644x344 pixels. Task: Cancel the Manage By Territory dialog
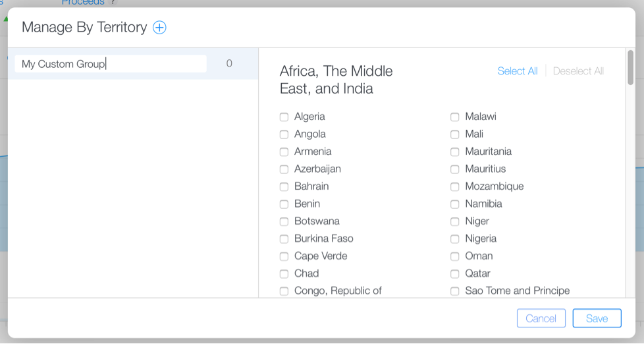(541, 318)
